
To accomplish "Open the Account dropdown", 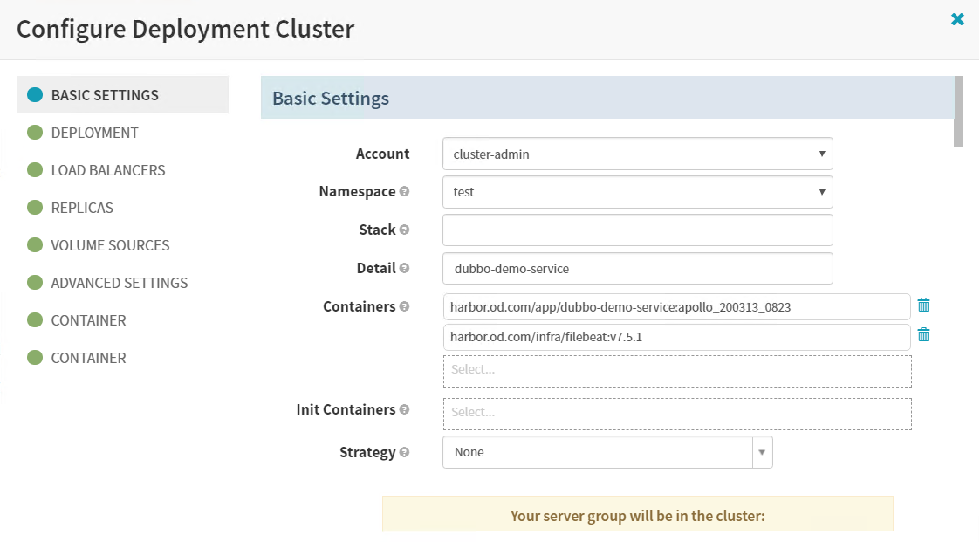I will pos(637,154).
